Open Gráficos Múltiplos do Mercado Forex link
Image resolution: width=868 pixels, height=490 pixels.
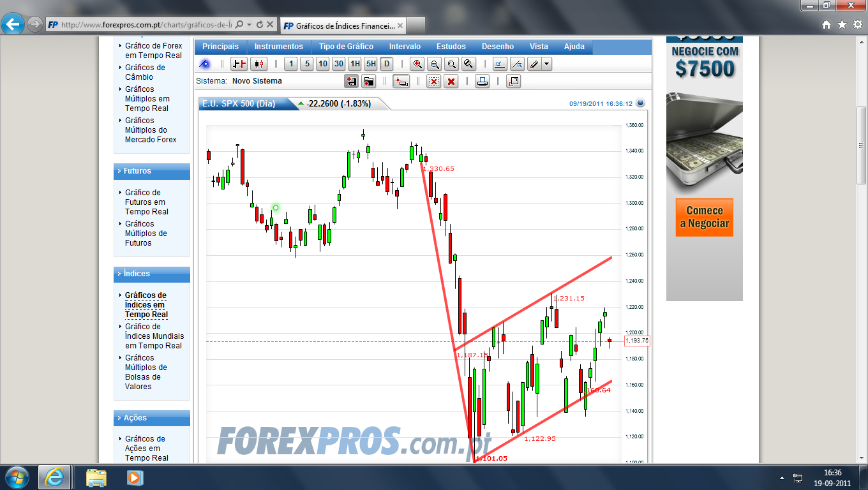pyautogui.click(x=151, y=130)
